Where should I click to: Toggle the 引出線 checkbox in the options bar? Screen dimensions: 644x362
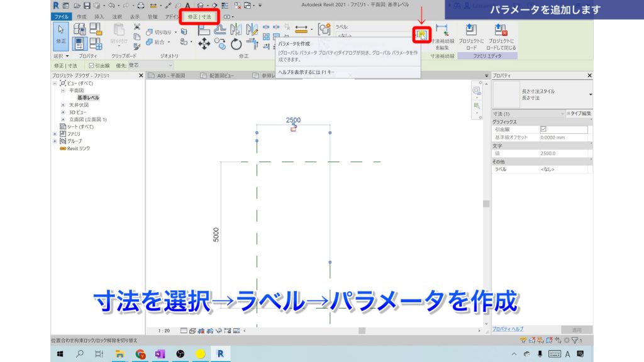[91, 64]
